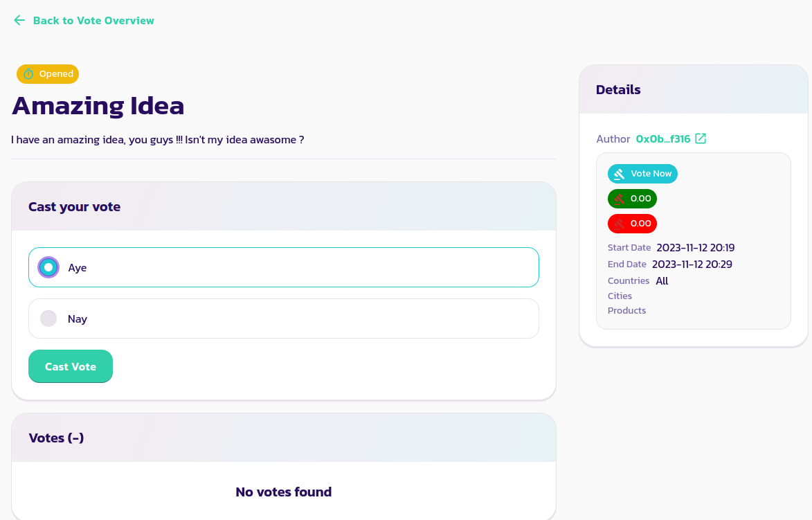This screenshot has width=812, height=520.
Task: Select the Aye radio button
Action: 48,267
